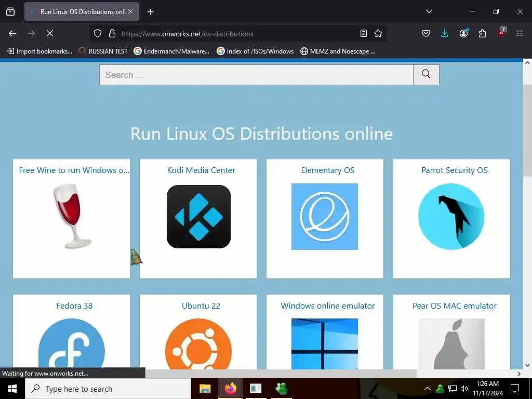This screenshot has height=399, width=532.
Task: Click the horizontal scrollbar right arrow
Action: (519, 374)
